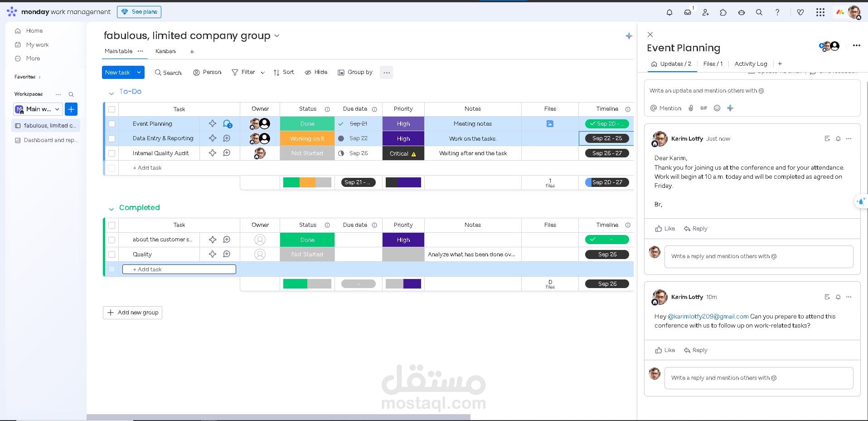The image size is (868, 421).
Task: Check the Quality task checkbox
Action: click(x=112, y=255)
